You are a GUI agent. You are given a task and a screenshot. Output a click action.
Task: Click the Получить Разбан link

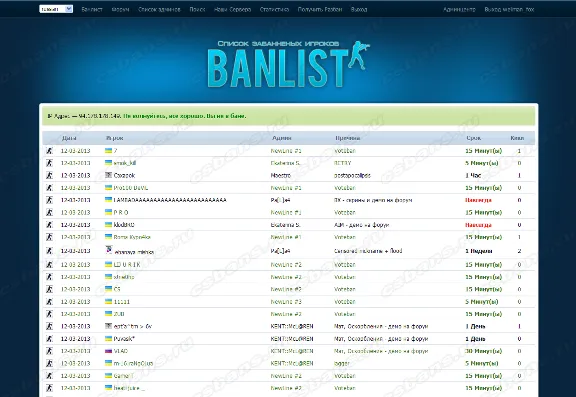(320, 10)
